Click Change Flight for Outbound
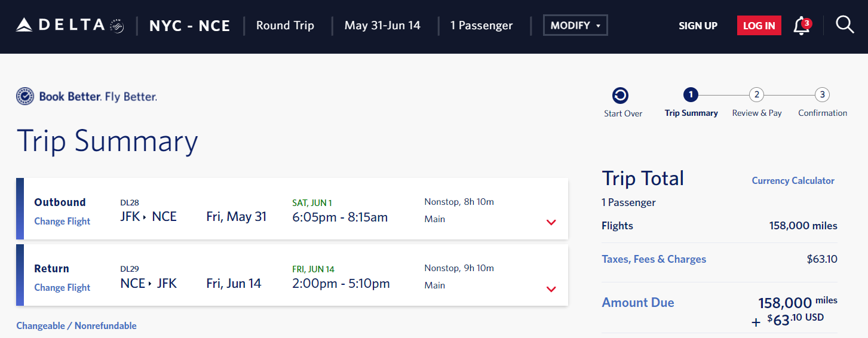This screenshot has height=338, width=868. click(x=62, y=221)
